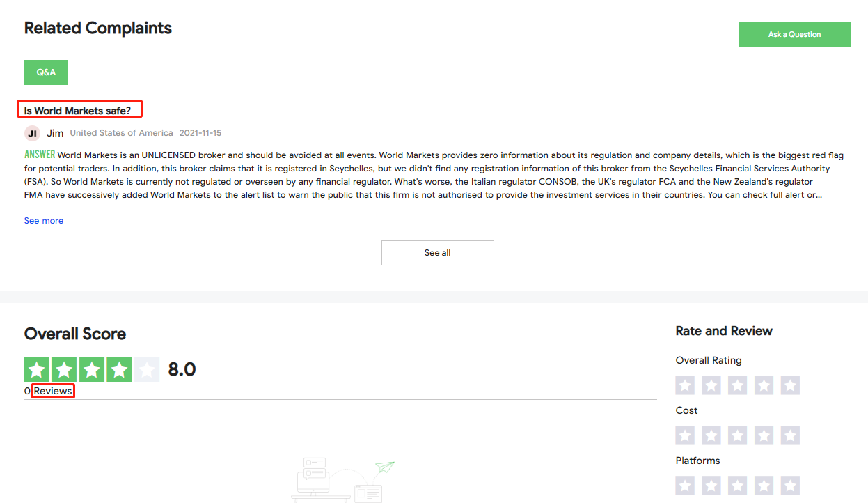868x503 pixels.
Task: Click the last empty star in Overall Score
Action: tap(147, 369)
